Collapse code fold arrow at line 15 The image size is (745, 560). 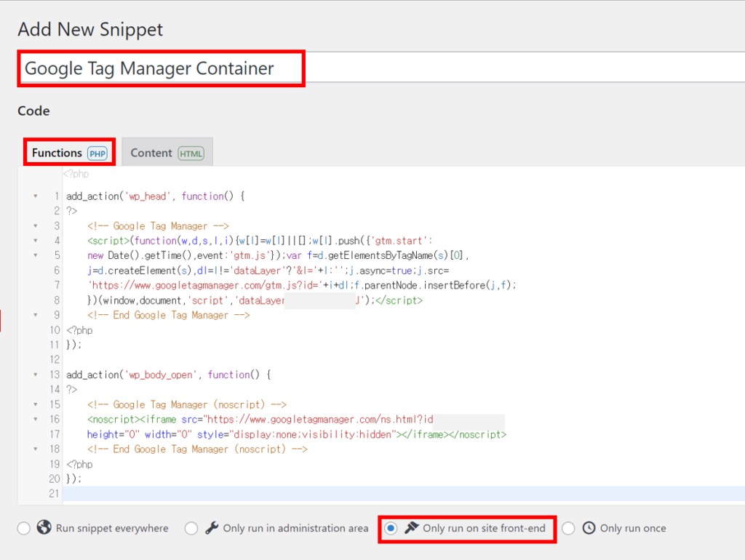36,404
